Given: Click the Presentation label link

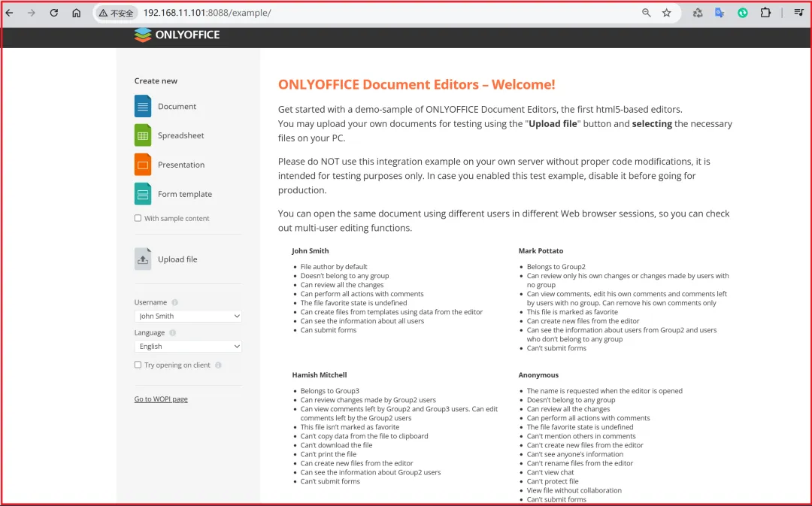Looking at the screenshot, I should 181,165.
